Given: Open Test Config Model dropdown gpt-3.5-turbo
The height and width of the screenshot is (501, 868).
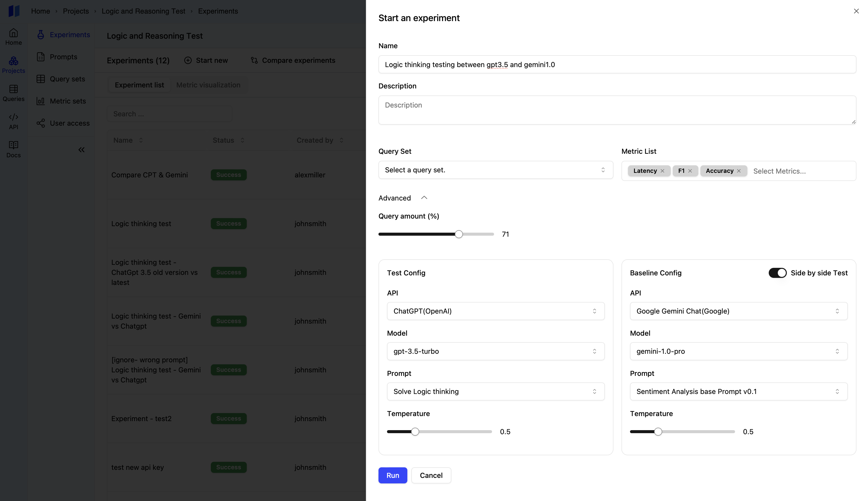Looking at the screenshot, I should 495,351.
